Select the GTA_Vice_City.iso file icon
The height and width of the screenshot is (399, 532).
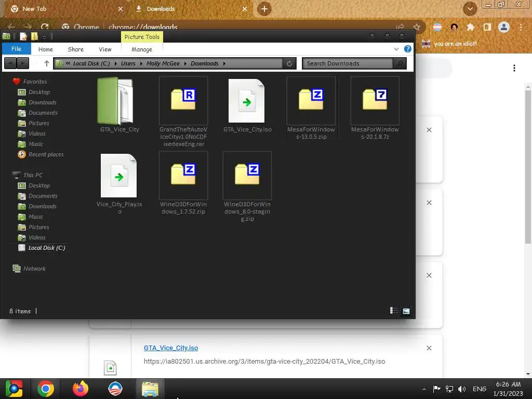tap(247, 101)
